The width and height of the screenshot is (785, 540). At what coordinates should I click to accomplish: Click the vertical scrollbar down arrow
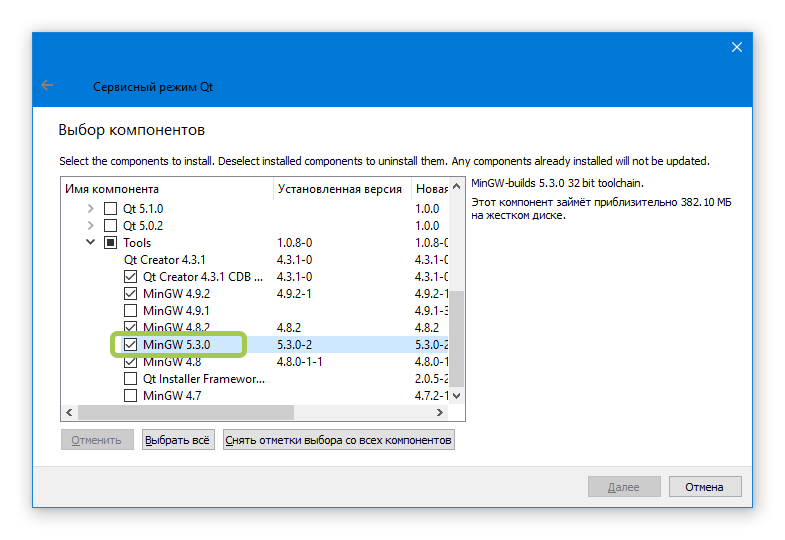click(456, 395)
